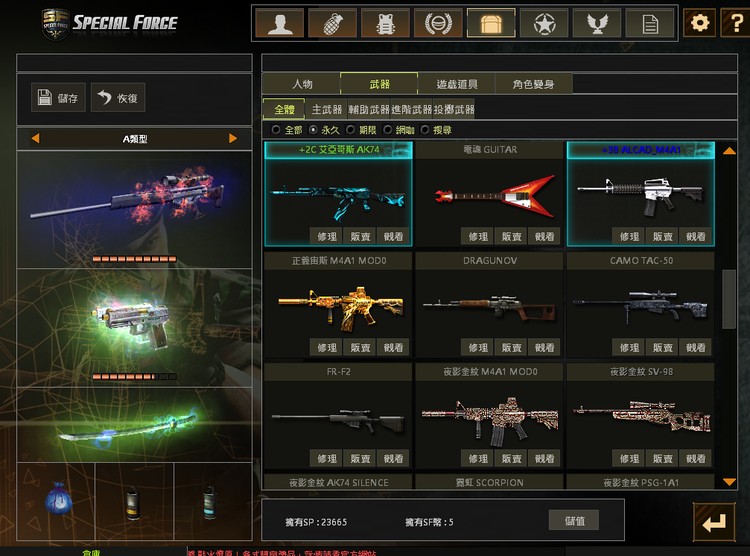The height and width of the screenshot is (556, 750).
Task: Open the winged trophy icon in toolbar
Action: click(x=597, y=23)
